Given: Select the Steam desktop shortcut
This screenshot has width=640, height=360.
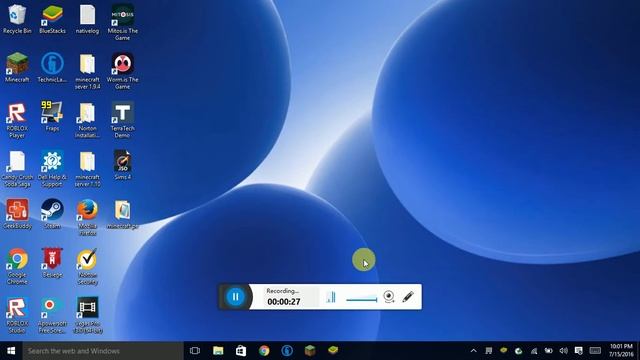Looking at the screenshot, I should tap(52, 214).
